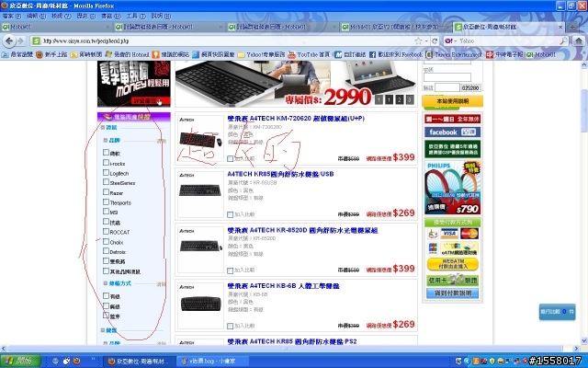Check compare box for A4TECH KR85 USB keyboard

231,214
